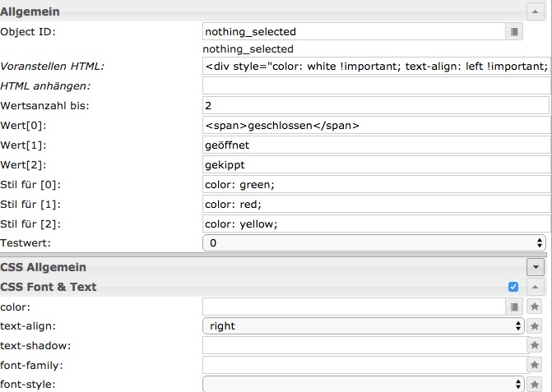Open the font-style dropdown

click(363, 384)
